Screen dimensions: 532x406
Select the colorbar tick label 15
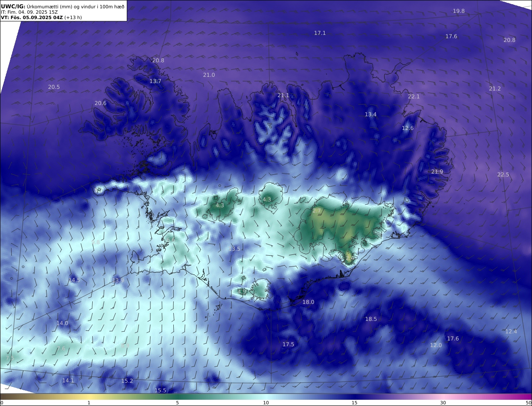[x=355, y=403]
